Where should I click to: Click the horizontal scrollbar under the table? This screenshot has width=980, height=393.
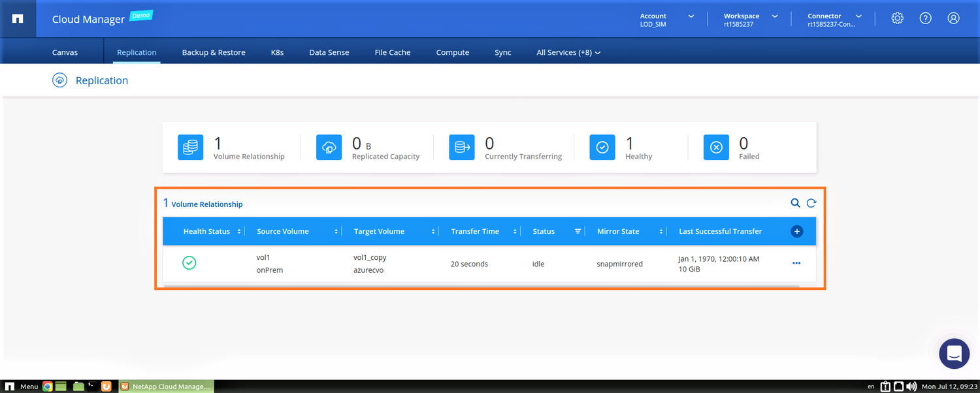tap(482, 286)
